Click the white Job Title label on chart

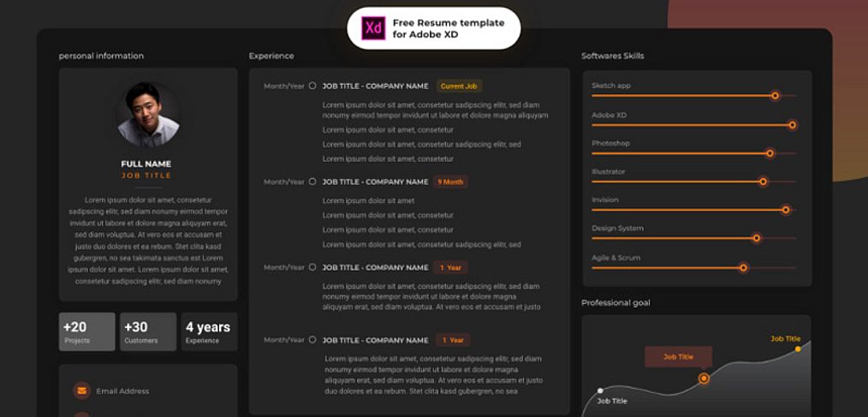612,401
